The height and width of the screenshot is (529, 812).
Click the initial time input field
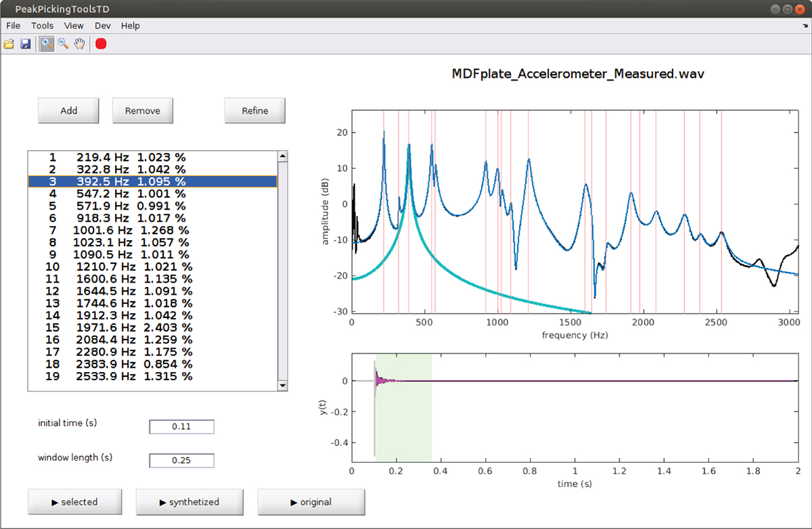181,427
